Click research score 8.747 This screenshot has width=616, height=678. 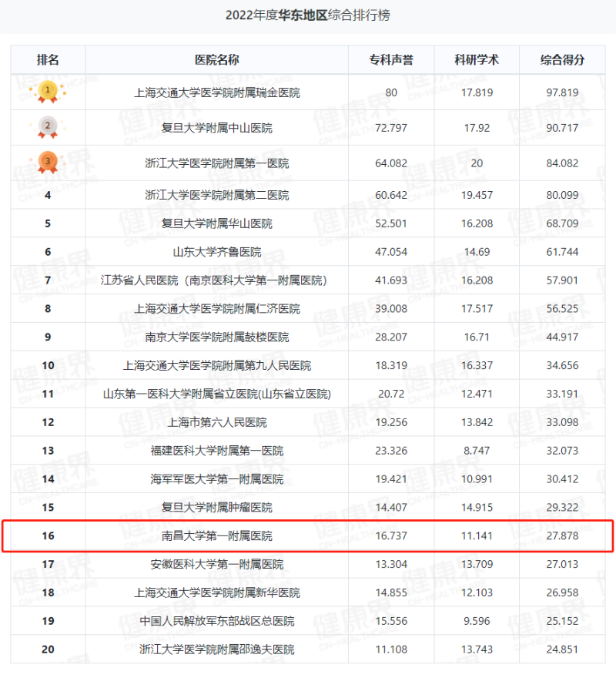(477, 451)
